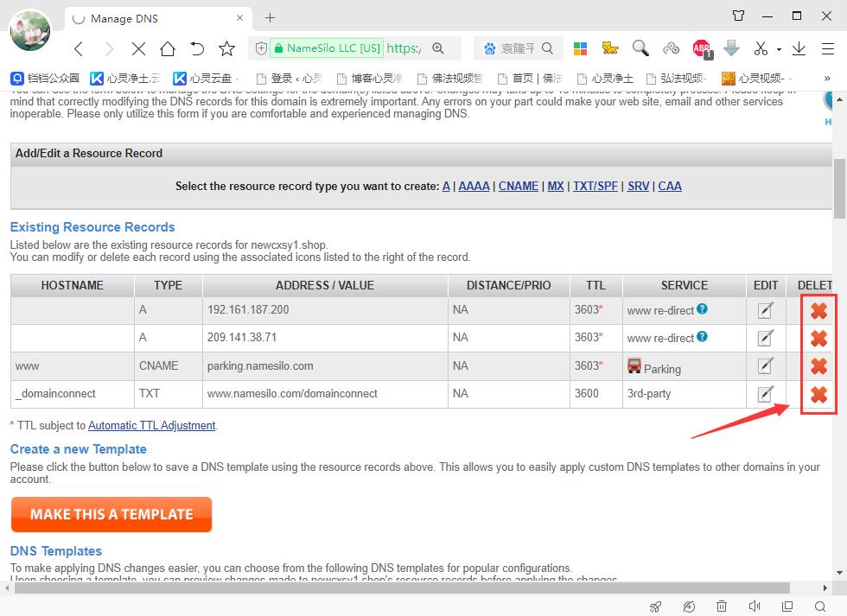The image size is (847, 616).
Task: Open the gamepad cloud toolbar icon
Action: tap(671, 48)
